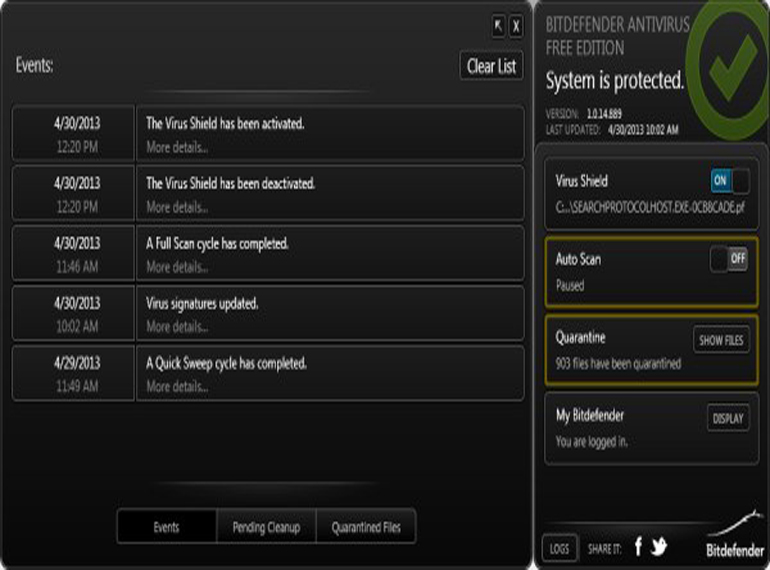Click the Last Updated timestamp value
This screenshot has width=770, height=570.
pyautogui.click(x=643, y=130)
